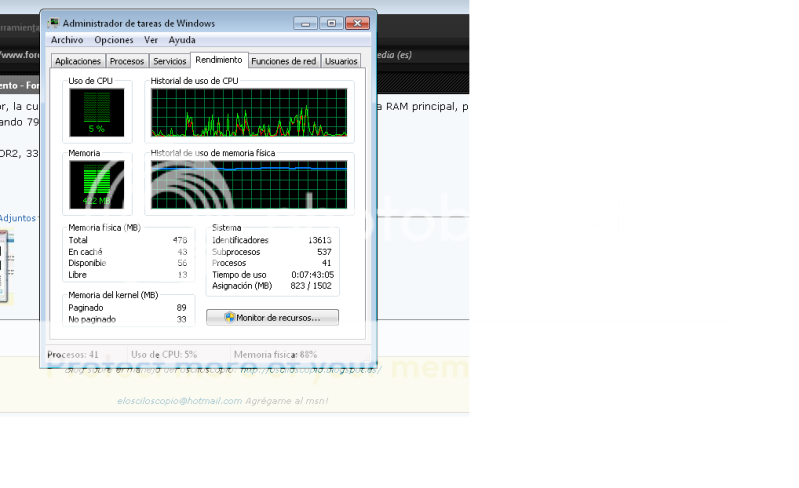Minimize the Administrador de tareas window
This screenshot has height=488, width=799.
click(305, 23)
